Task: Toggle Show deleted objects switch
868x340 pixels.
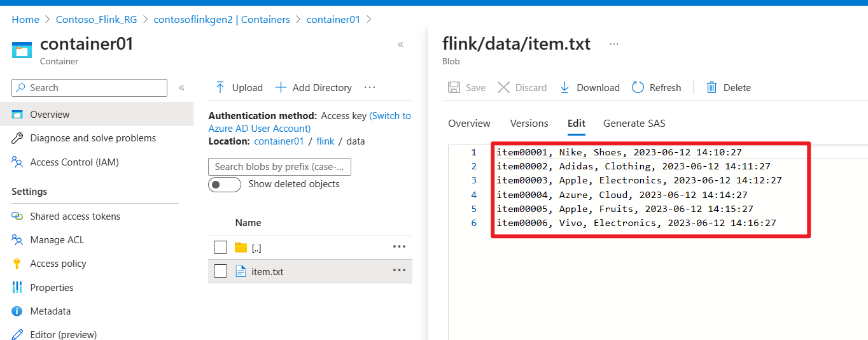Action: (x=225, y=185)
